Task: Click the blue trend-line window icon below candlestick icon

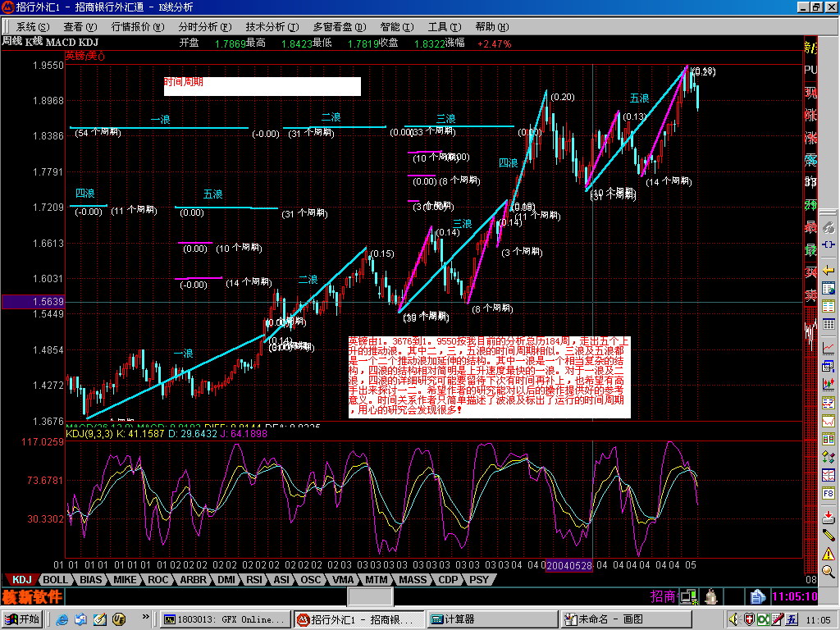Action: (829, 402)
